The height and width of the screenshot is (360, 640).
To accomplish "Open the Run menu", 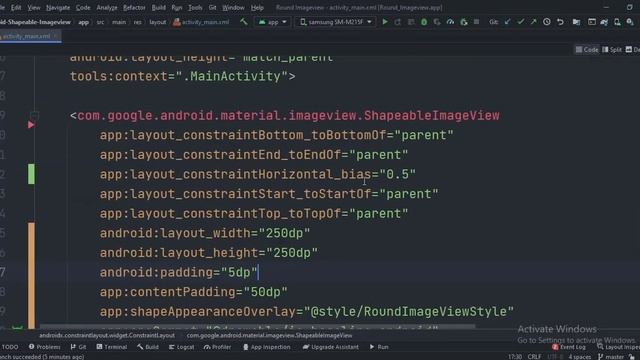I will (x=177, y=7).
